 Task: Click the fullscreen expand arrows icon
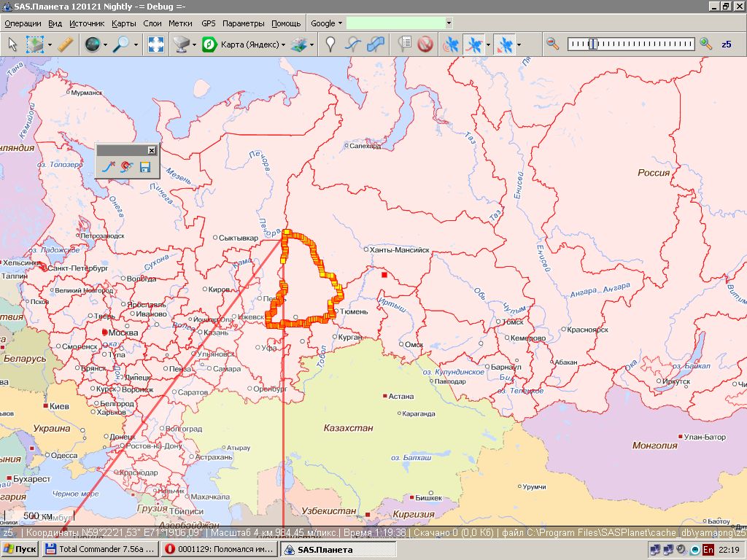[155, 44]
